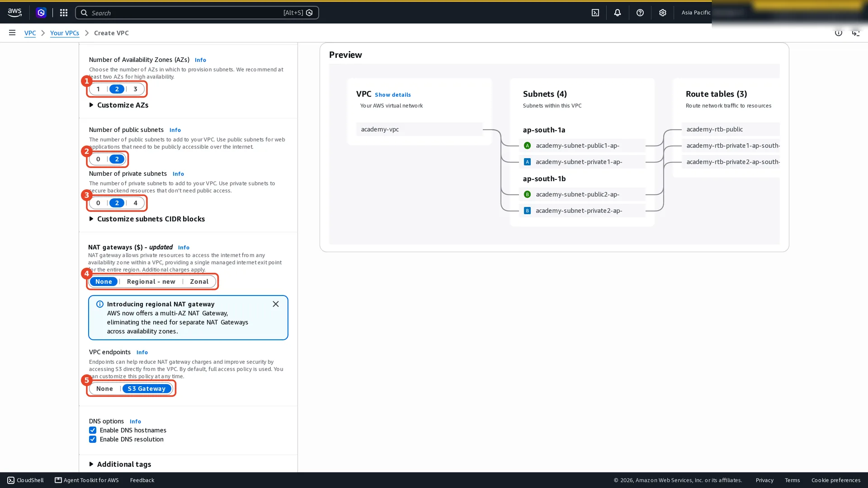Open the Asia Pacific region dropdown
868x488 pixels.
[x=696, y=13]
